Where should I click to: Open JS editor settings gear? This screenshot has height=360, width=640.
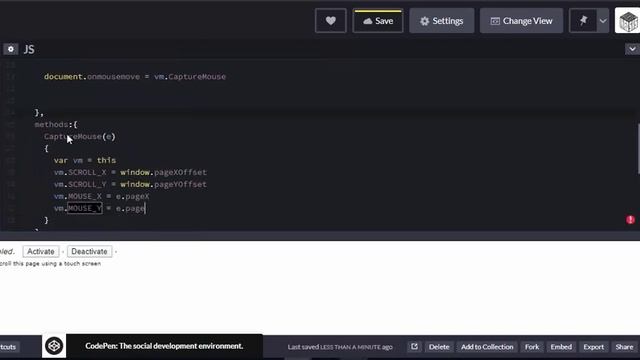pos(11,49)
